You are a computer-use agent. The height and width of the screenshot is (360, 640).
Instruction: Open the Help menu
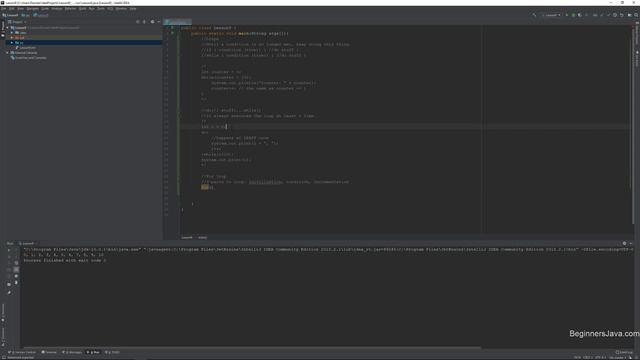133,9
